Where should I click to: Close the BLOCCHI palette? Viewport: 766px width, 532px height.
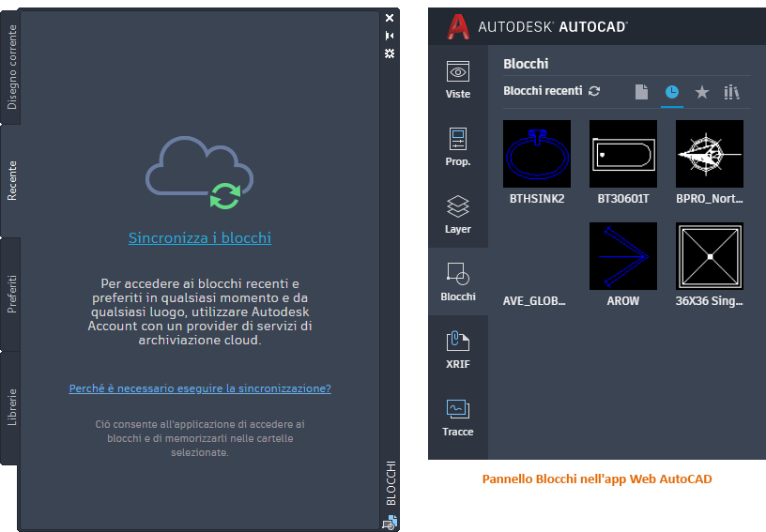(390, 18)
